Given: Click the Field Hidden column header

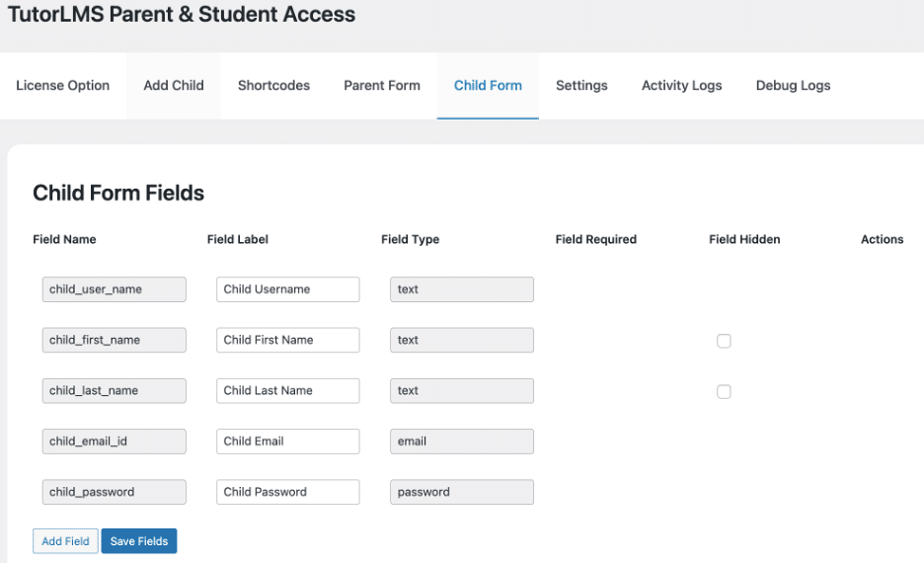Looking at the screenshot, I should point(744,239).
